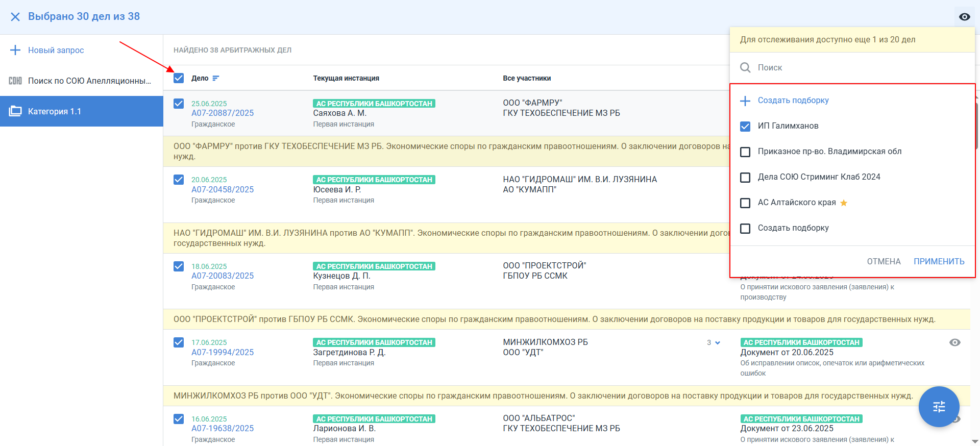Click the plus icon beside Новый запрос
Viewport: 980px width, 446px height.
click(15, 50)
